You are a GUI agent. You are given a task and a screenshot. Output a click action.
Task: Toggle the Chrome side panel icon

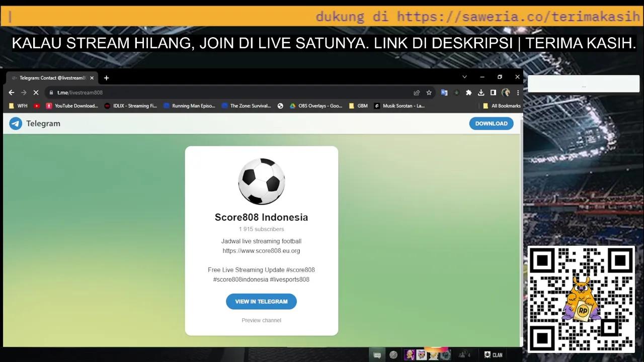pos(493,93)
